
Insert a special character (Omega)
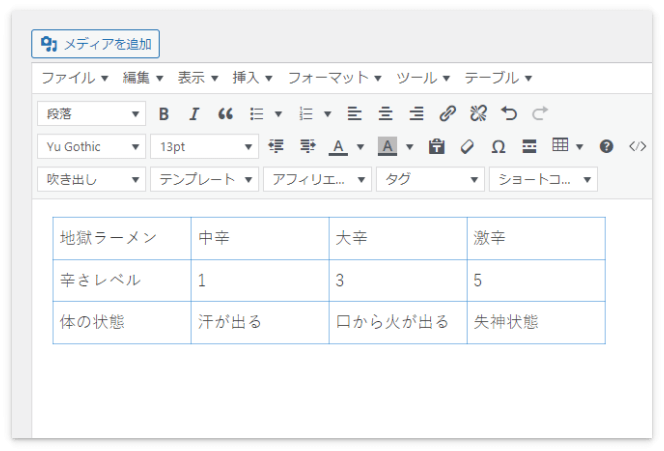pos(498,147)
